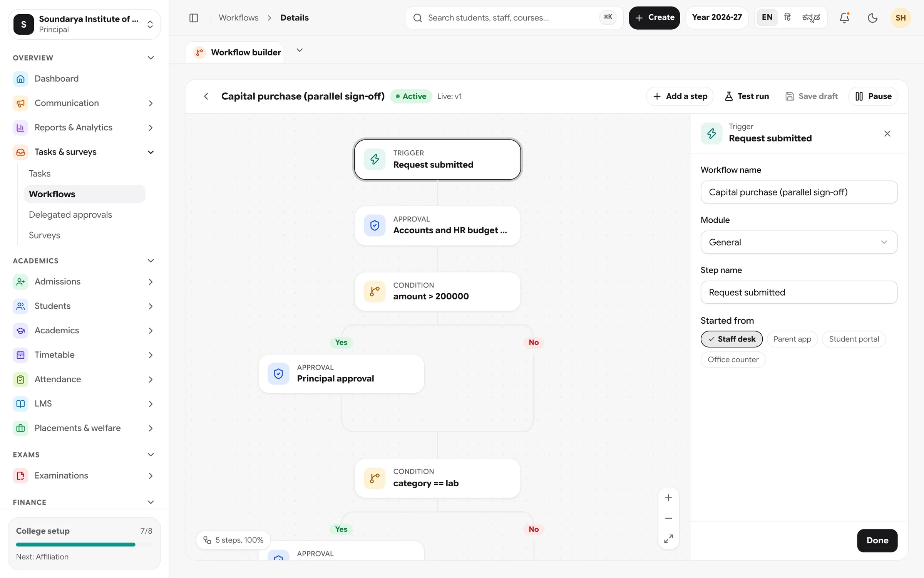Fit the canvas using the expand arrows icon
Viewport: 924px width, 578px height.
coord(668,539)
